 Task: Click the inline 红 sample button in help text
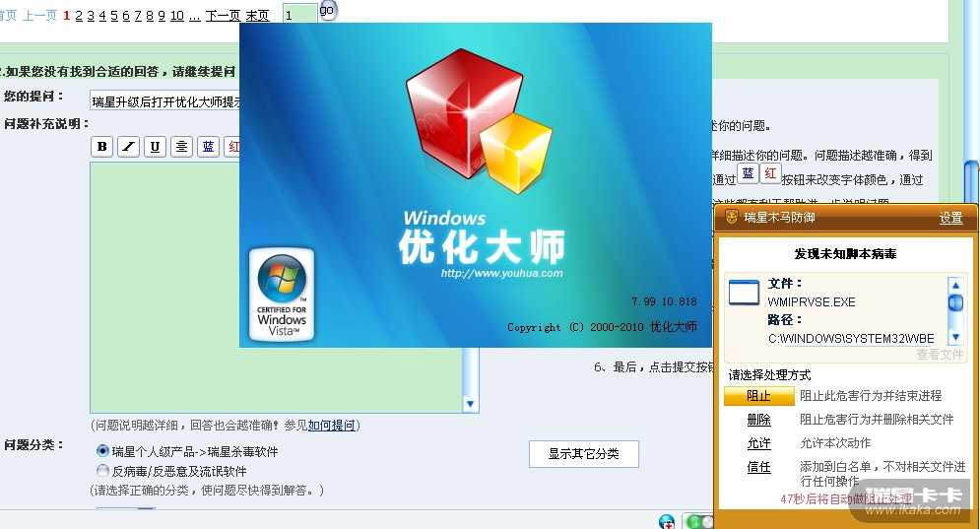[770, 173]
